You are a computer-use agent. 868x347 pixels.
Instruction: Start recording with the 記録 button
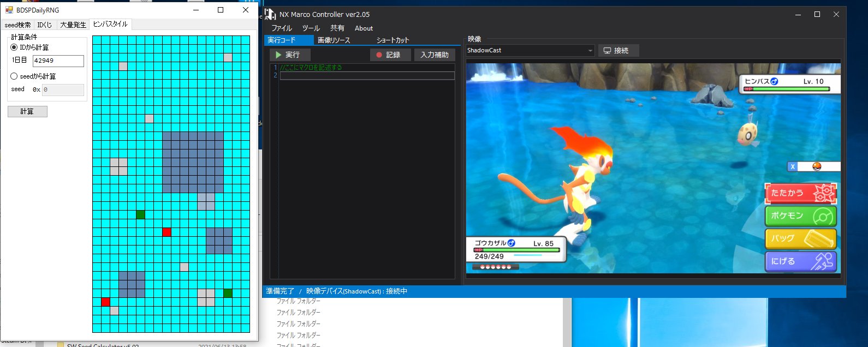coord(390,55)
